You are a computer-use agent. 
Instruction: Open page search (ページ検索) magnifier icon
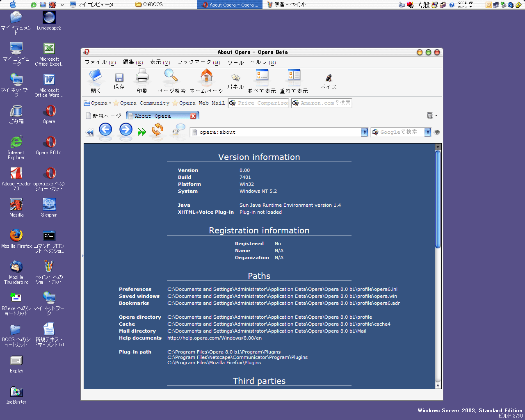tap(171, 81)
